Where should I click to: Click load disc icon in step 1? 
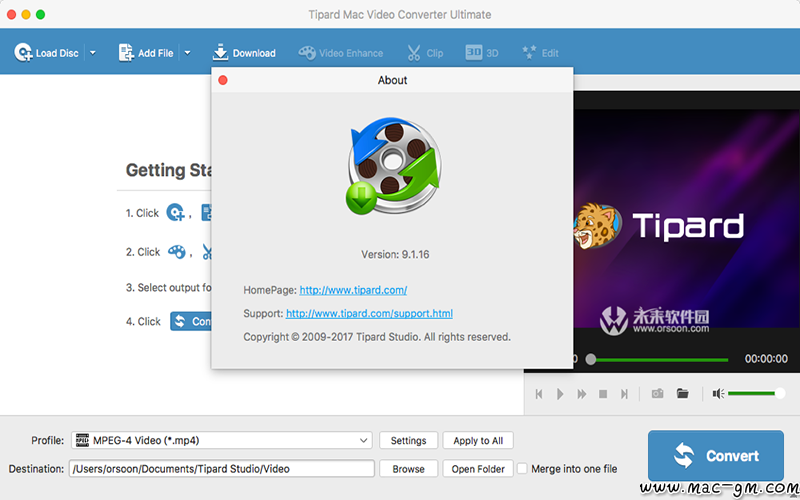(x=176, y=212)
